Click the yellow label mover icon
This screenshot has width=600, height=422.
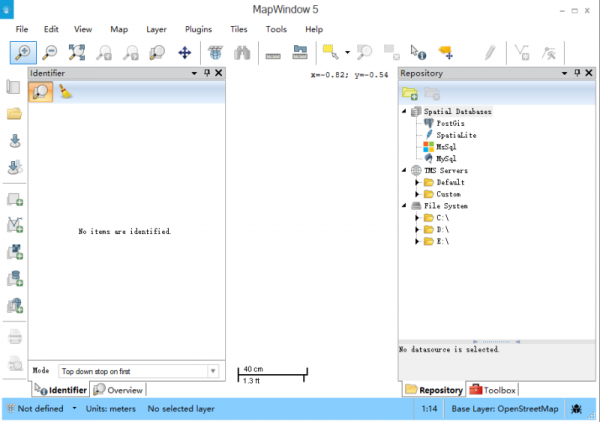click(x=446, y=53)
